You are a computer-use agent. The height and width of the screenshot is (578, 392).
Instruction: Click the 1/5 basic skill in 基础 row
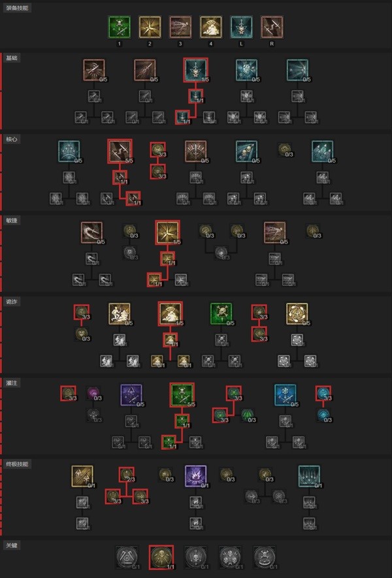tap(196, 70)
